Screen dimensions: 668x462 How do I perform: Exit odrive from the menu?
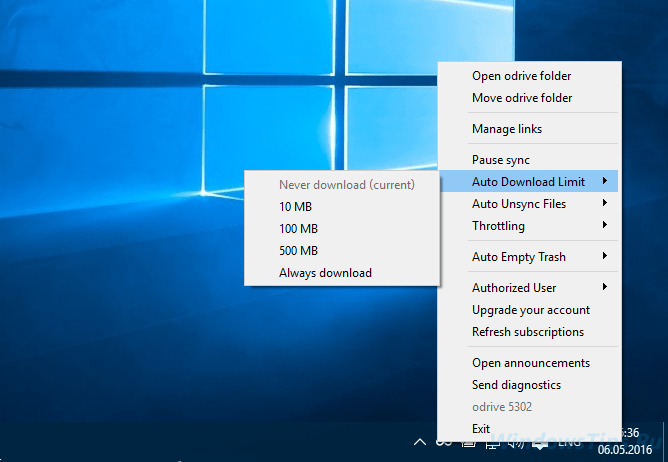pyautogui.click(x=528, y=429)
